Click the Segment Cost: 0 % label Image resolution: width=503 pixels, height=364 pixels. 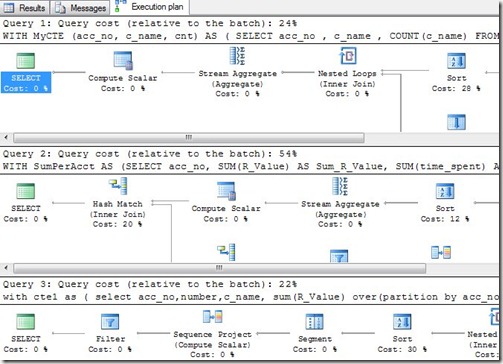314,349
